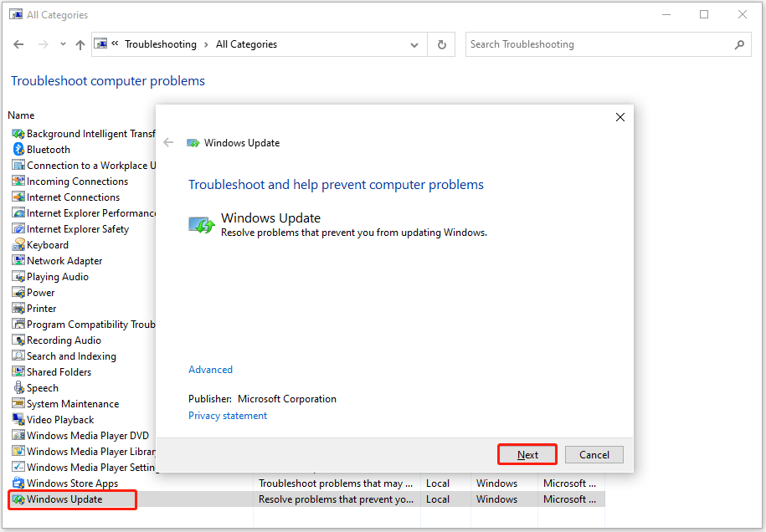The height and width of the screenshot is (532, 766).
Task: Click the Incoming Connections icon
Action: coord(18,181)
